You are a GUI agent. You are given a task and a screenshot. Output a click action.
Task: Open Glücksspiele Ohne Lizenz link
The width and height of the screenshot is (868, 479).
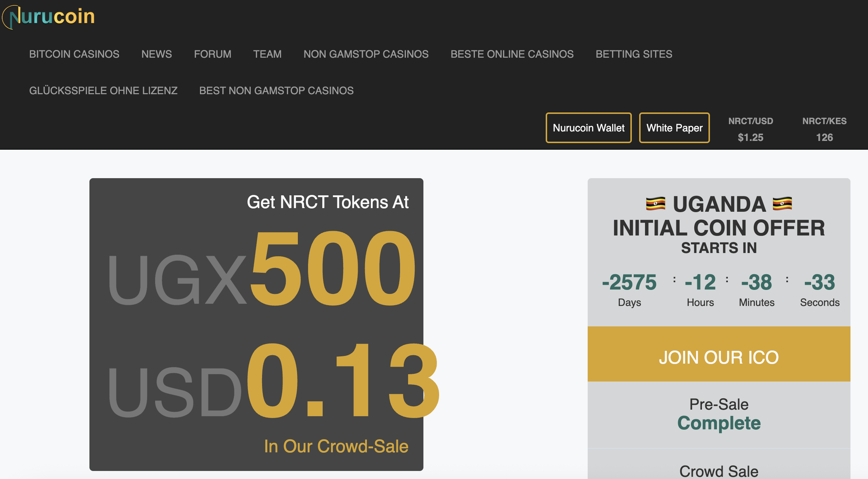[103, 91]
